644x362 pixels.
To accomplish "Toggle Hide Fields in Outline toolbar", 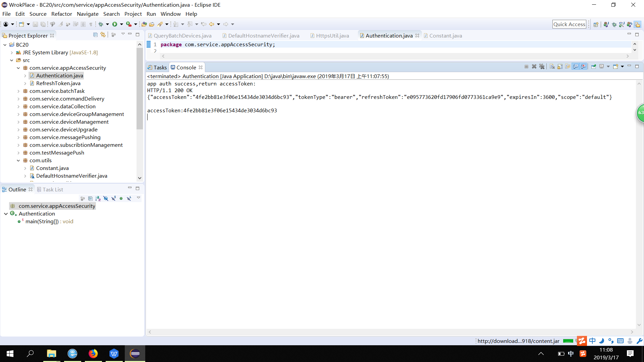I will (106, 198).
